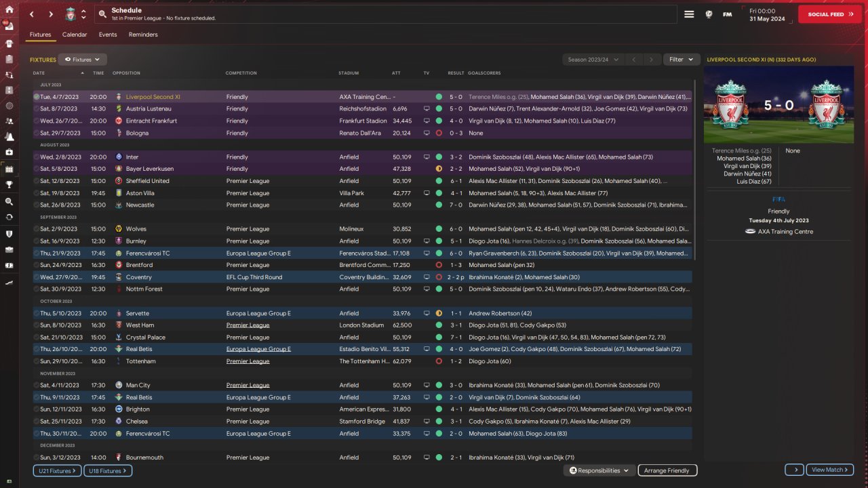This screenshot has height=488, width=868.
Task: Open the Finances money icon
Action: coord(9,265)
